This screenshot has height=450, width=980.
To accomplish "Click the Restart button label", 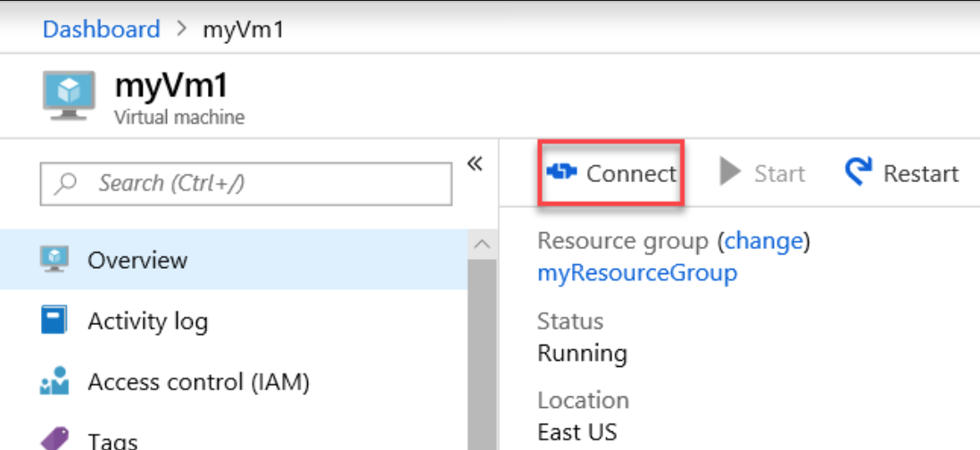I will pos(920,173).
